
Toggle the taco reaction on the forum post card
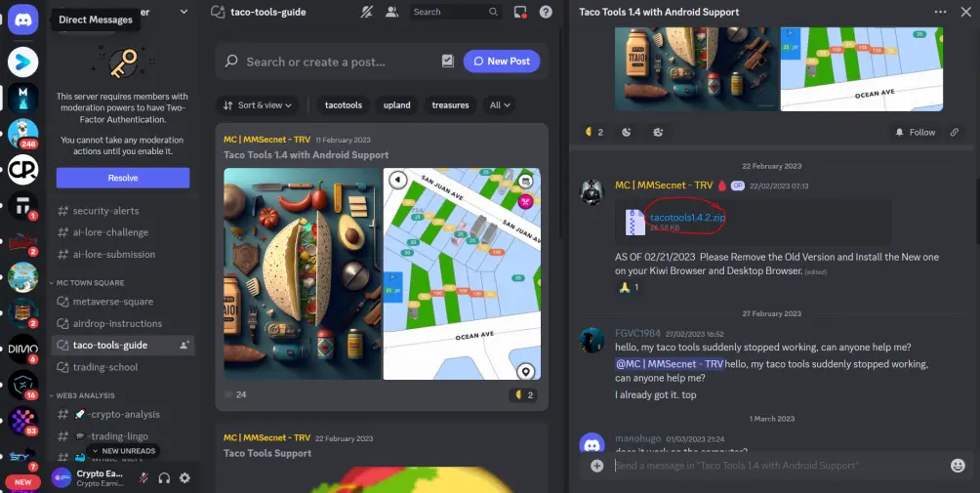[523, 395]
